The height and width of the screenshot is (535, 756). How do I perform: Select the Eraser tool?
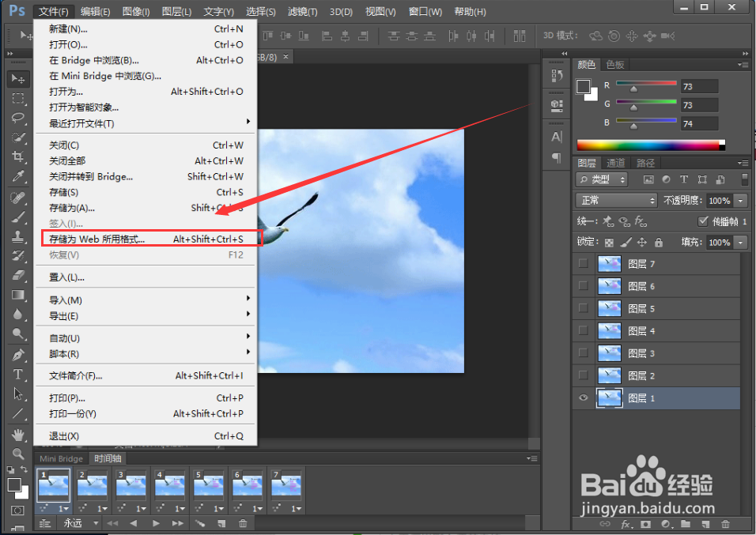pyautogui.click(x=18, y=275)
